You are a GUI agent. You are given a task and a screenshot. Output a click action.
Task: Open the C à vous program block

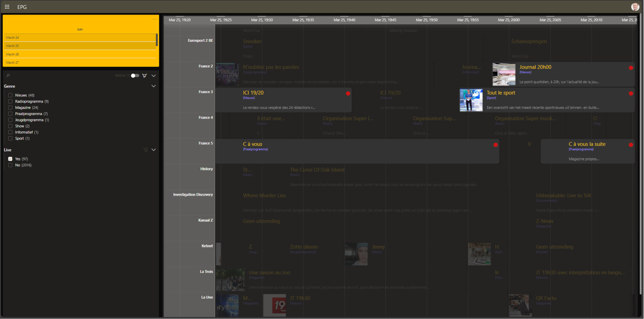point(357,151)
